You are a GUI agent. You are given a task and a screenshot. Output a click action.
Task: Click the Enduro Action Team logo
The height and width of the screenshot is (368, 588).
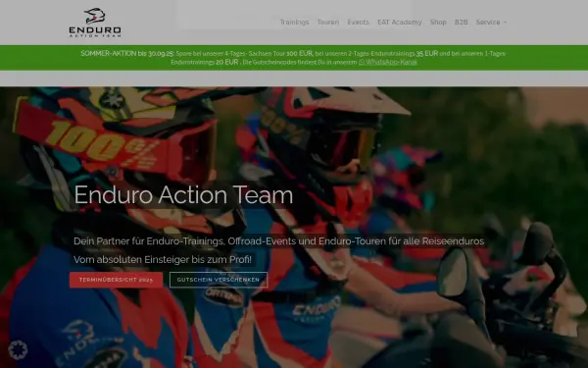[x=95, y=23]
